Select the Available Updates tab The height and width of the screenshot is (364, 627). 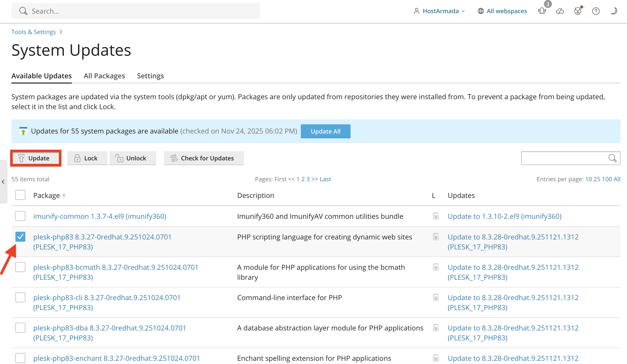tap(42, 76)
